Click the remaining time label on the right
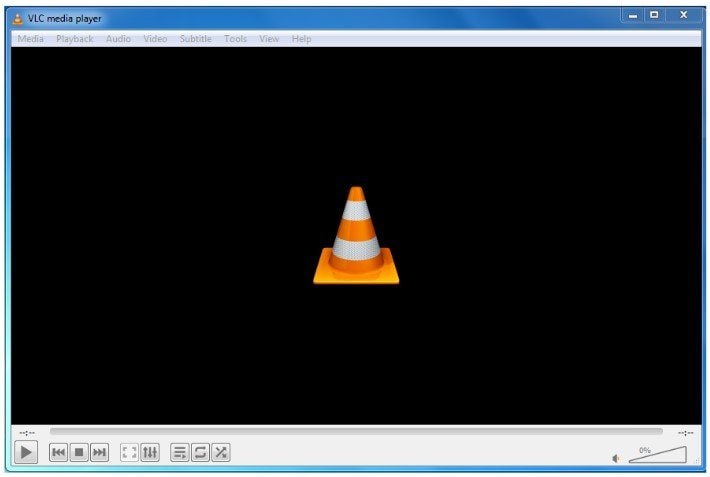Image resolution: width=710 pixels, height=477 pixels. pos(686,433)
